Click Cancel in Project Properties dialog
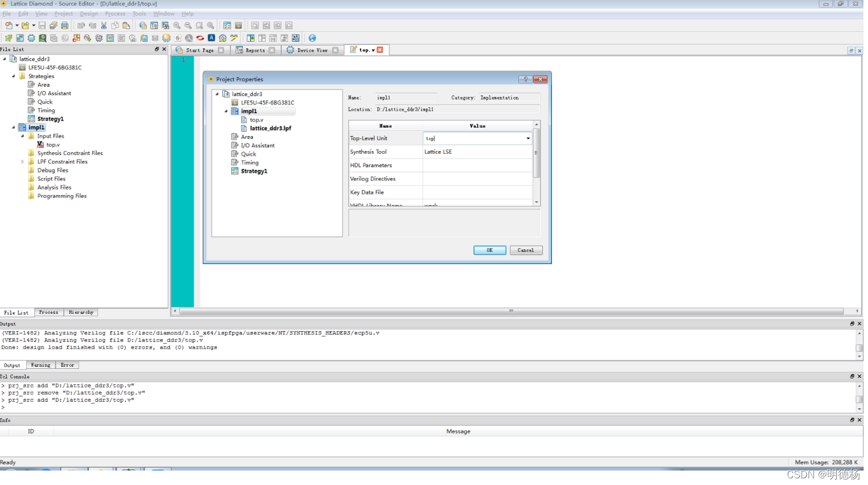 point(526,250)
